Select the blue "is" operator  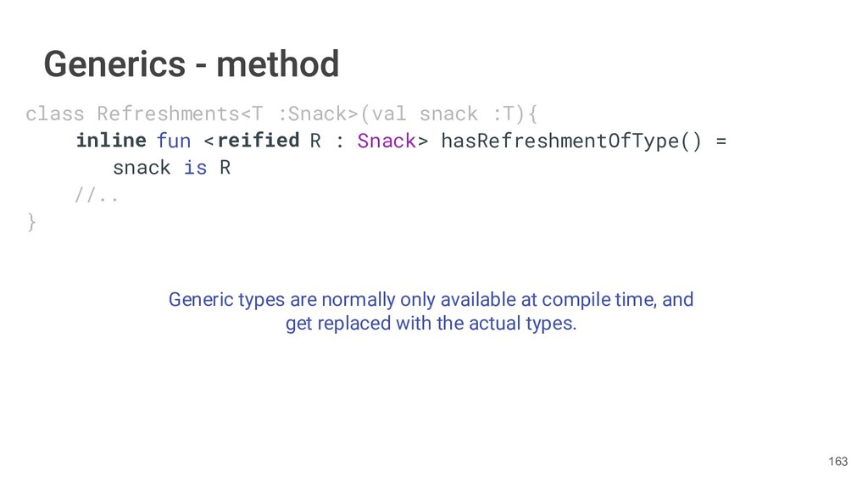(195, 168)
